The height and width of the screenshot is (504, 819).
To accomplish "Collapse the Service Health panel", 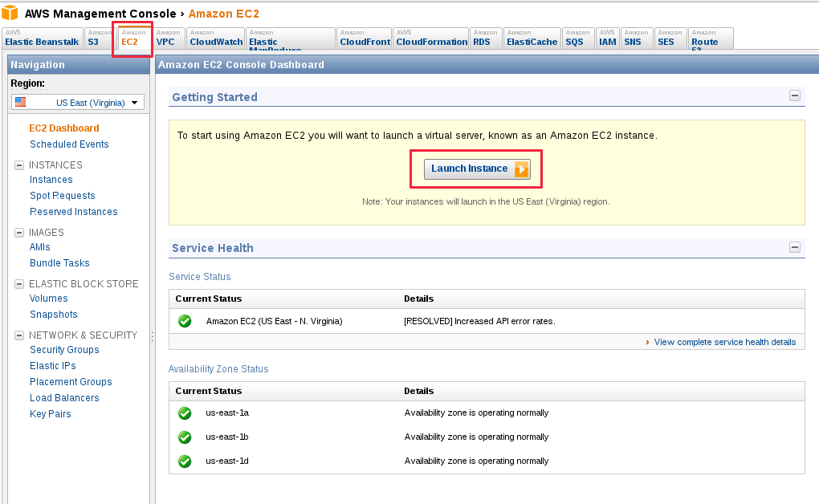I will (795, 247).
